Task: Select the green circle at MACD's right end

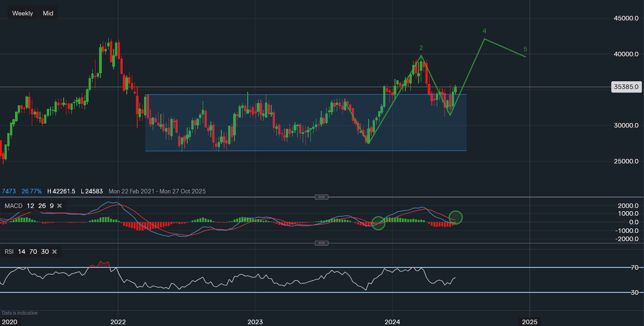Action: pos(456,217)
